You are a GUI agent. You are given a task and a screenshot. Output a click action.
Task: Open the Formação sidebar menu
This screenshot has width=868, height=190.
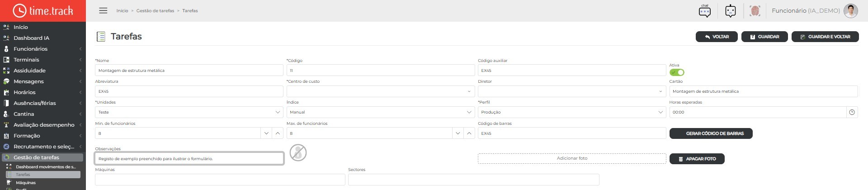coord(42,136)
